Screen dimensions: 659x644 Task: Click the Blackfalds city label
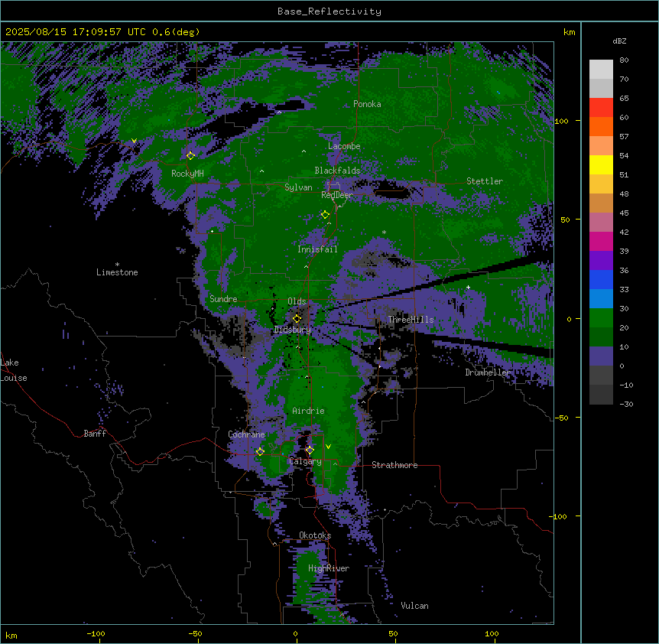337,171
